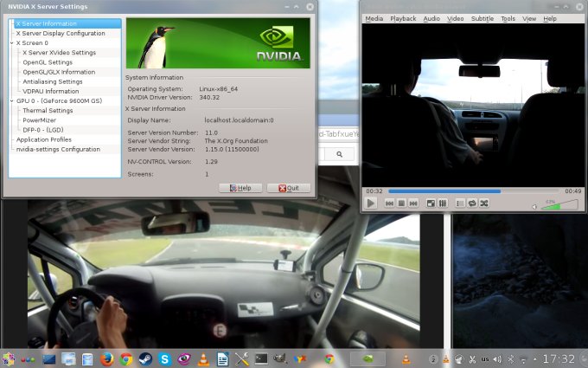
Task: Open the terminal from the taskbar
Action: 261,359
